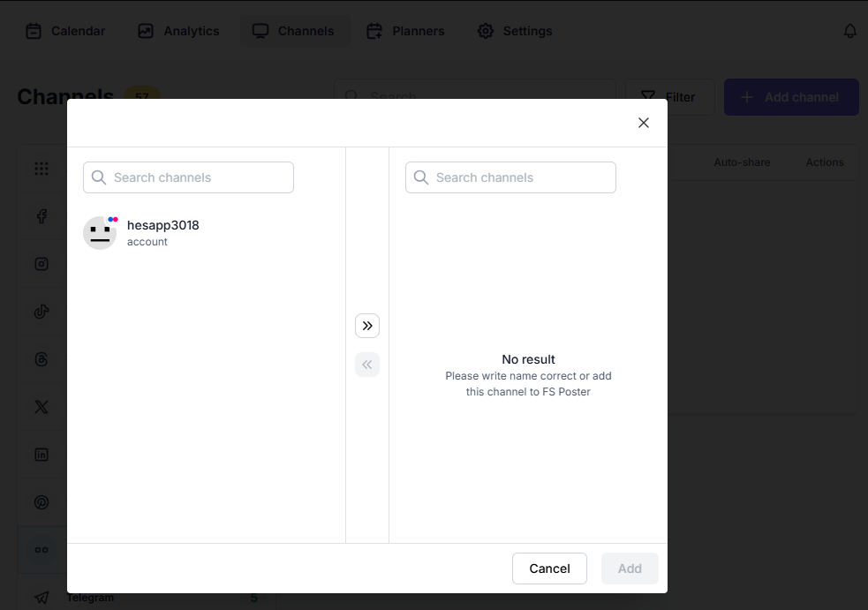The height and width of the screenshot is (610, 868).
Task: Open the TikTok channels icon
Action: click(x=42, y=312)
